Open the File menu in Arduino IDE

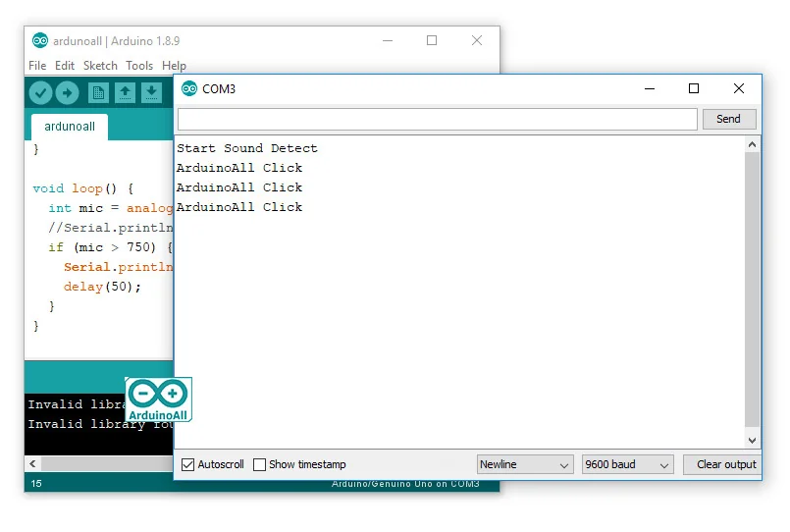[x=37, y=66]
